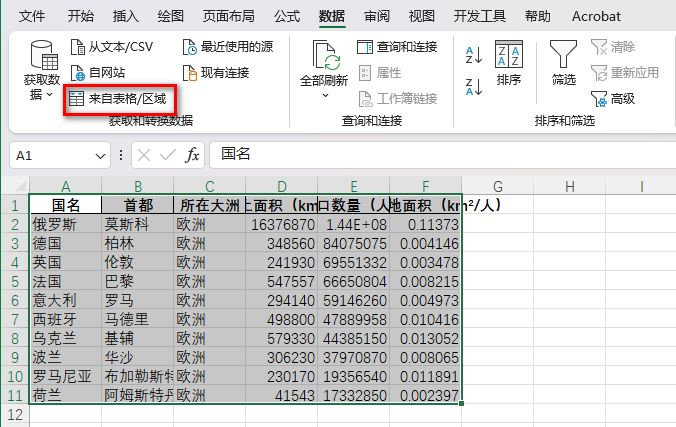Image resolution: width=676 pixels, height=427 pixels.
Task: Click 从文本/CSV import icon
Action: point(78,47)
